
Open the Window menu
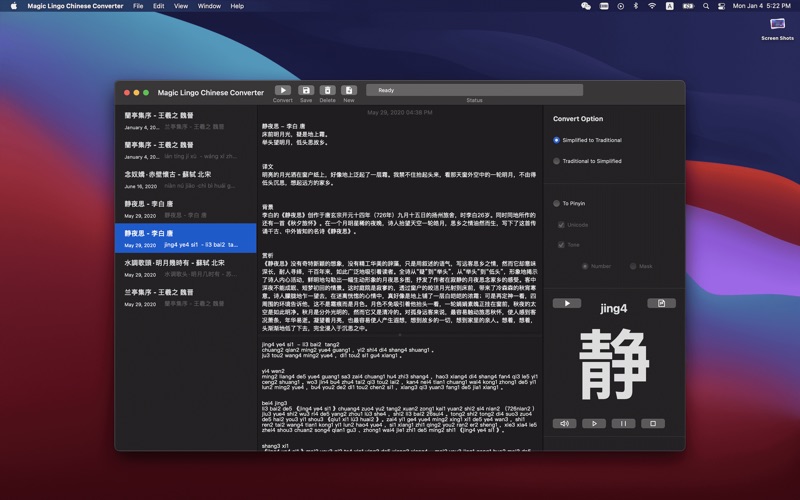[x=209, y=6]
